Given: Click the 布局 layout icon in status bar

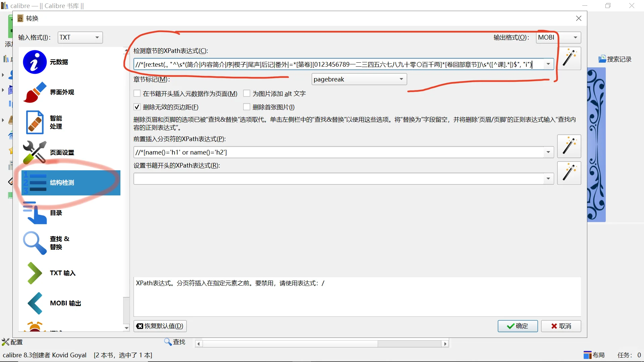Looking at the screenshot, I should 587,355.
